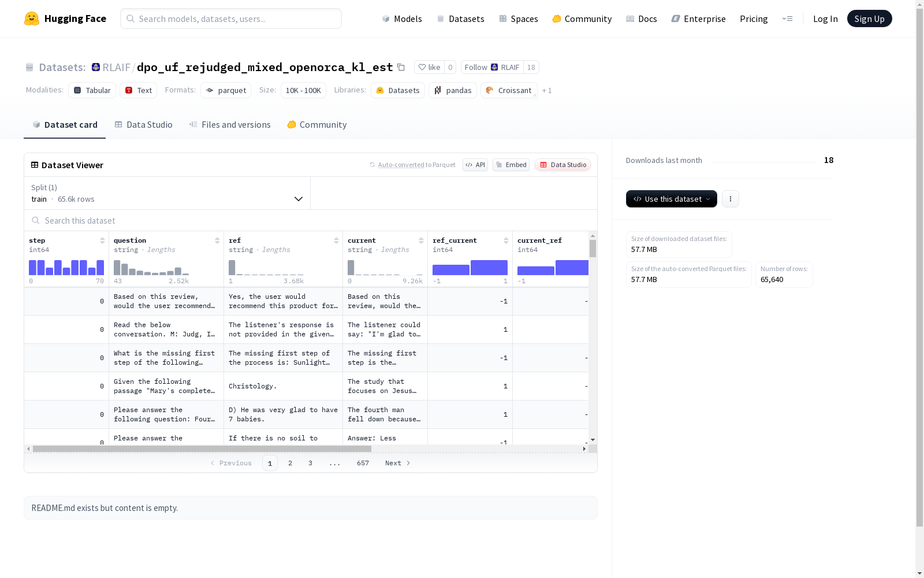Open RLAIF organization link in title
Screen dimensions: 924x578
[117, 67]
